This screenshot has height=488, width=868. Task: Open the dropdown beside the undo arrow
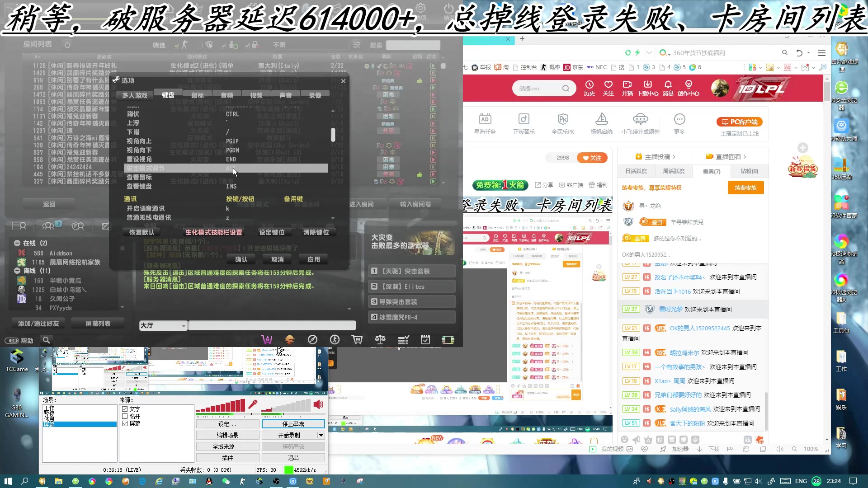pos(808,53)
